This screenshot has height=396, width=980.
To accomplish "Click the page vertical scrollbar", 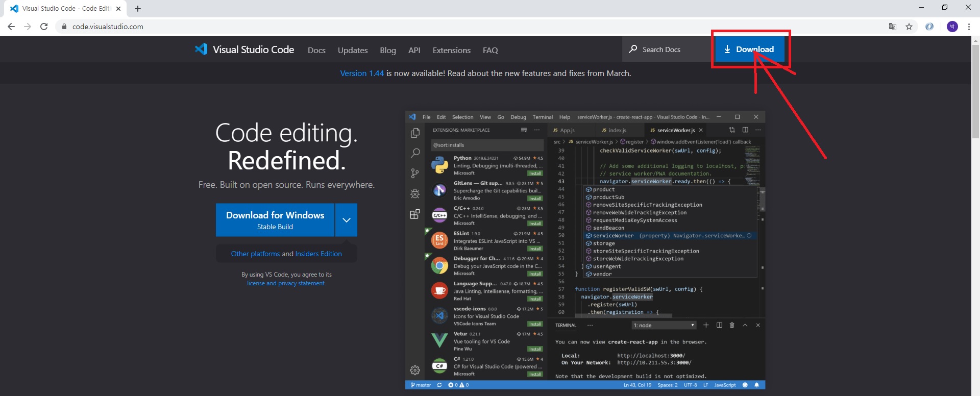I will pos(975,92).
